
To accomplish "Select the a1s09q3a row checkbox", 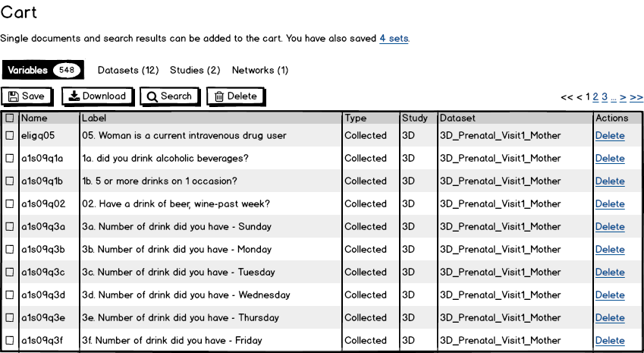I will [x=10, y=227].
